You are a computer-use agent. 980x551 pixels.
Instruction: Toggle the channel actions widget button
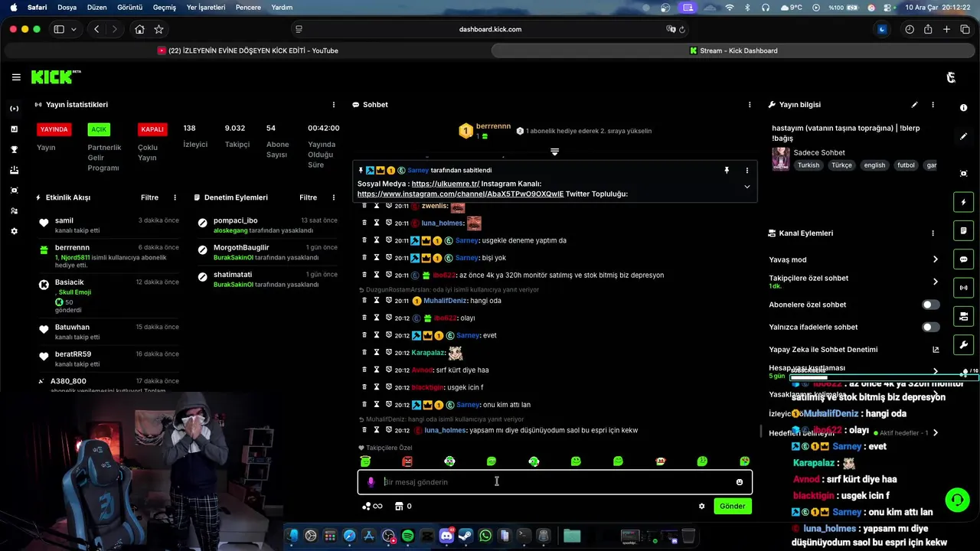(x=964, y=316)
